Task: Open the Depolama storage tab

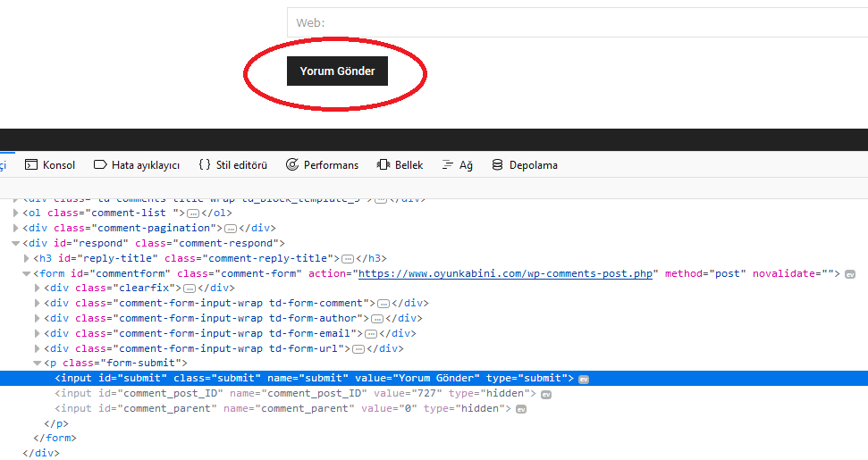Action: point(525,164)
